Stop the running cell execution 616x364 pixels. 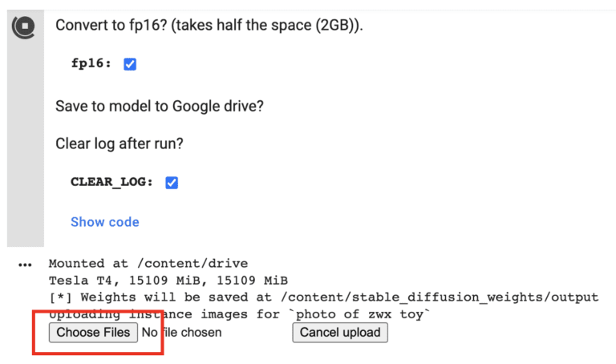click(x=23, y=26)
